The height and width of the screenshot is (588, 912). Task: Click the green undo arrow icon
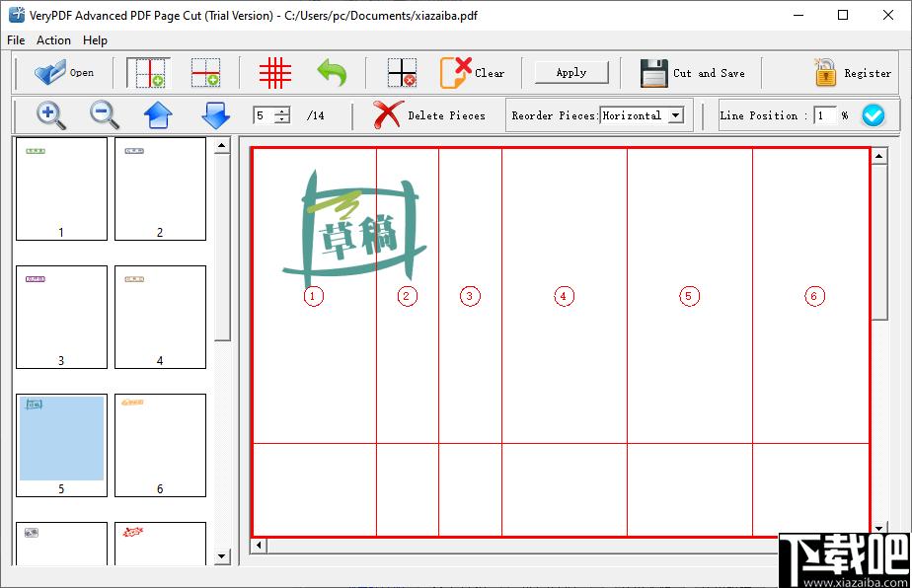pos(332,73)
